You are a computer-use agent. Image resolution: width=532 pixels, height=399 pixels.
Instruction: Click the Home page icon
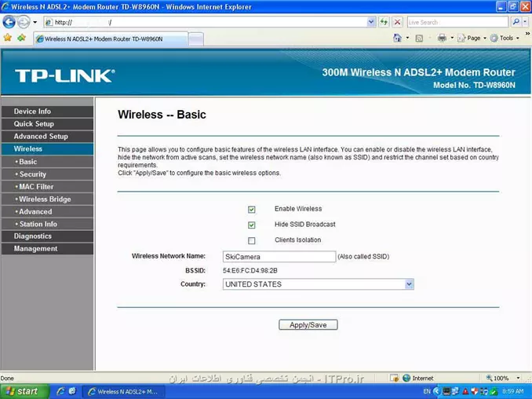pyautogui.click(x=397, y=38)
